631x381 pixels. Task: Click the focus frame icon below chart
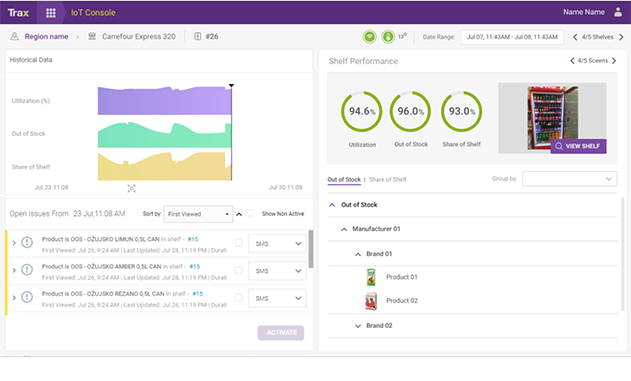click(x=132, y=188)
